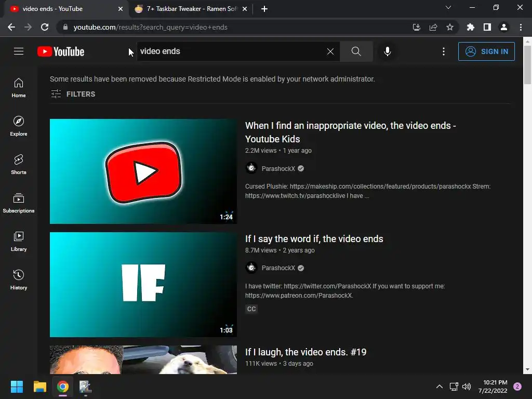Open File Explorer from the taskbar

coord(39,387)
